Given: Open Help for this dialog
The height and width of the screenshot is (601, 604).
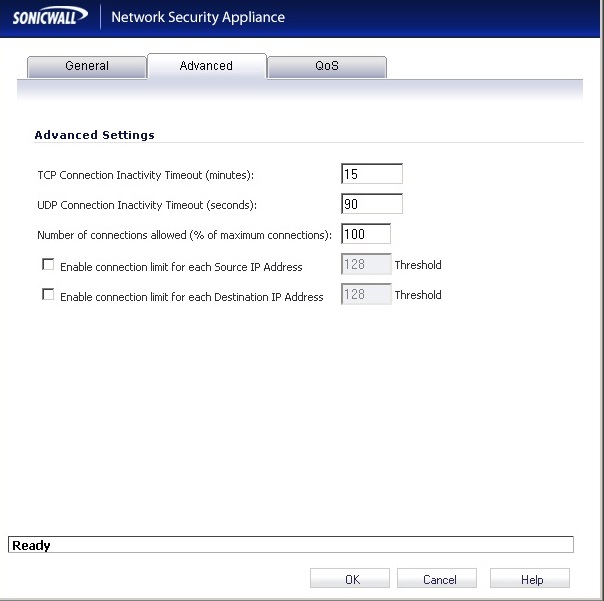Looking at the screenshot, I should pos(530,579).
